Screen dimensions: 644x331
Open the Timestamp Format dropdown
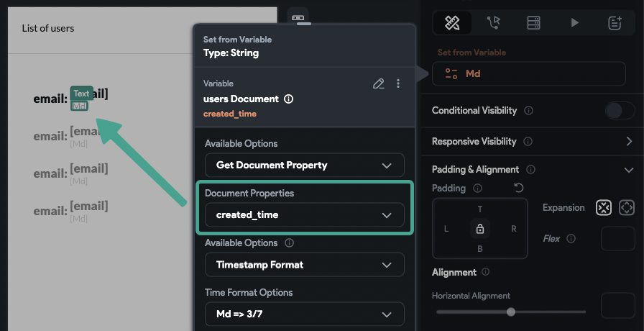coord(305,264)
